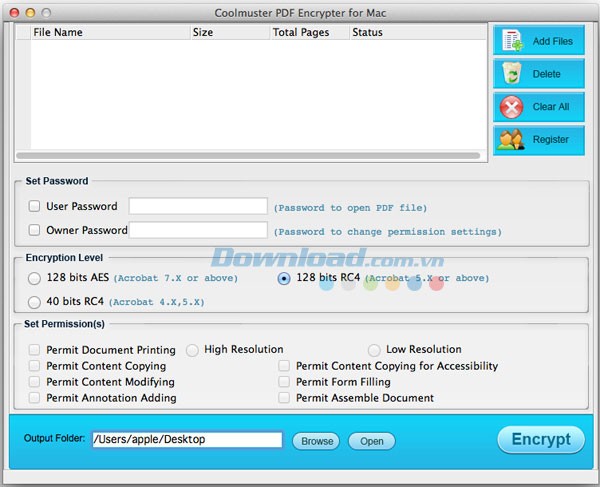Enable the User Password checkbox
This screenshot has width=600, height=487.
coord(34,206)
